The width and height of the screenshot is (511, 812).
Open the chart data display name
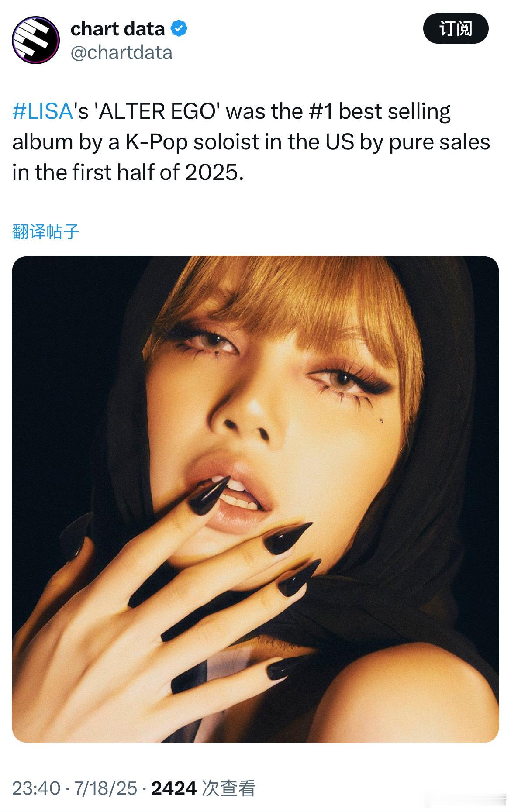pos(117,29)
